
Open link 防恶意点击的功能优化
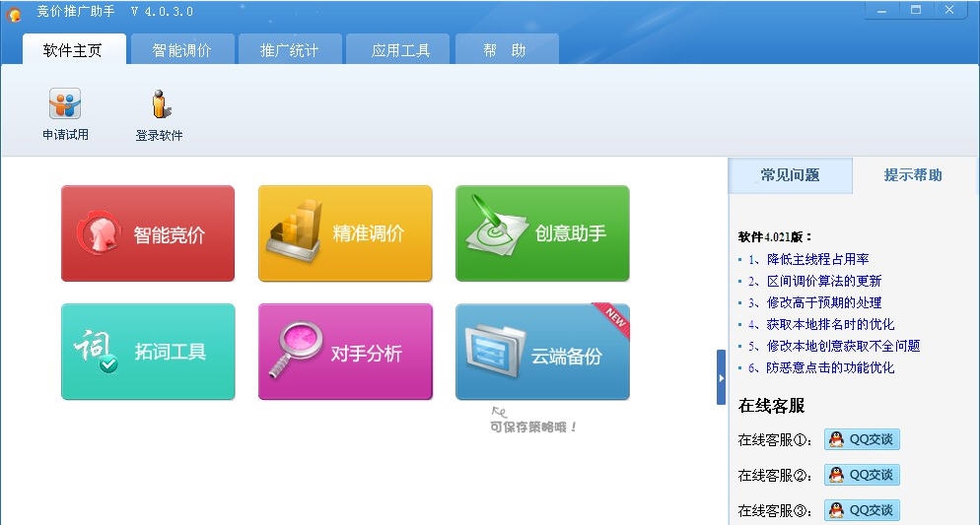[x=830, y=367]
